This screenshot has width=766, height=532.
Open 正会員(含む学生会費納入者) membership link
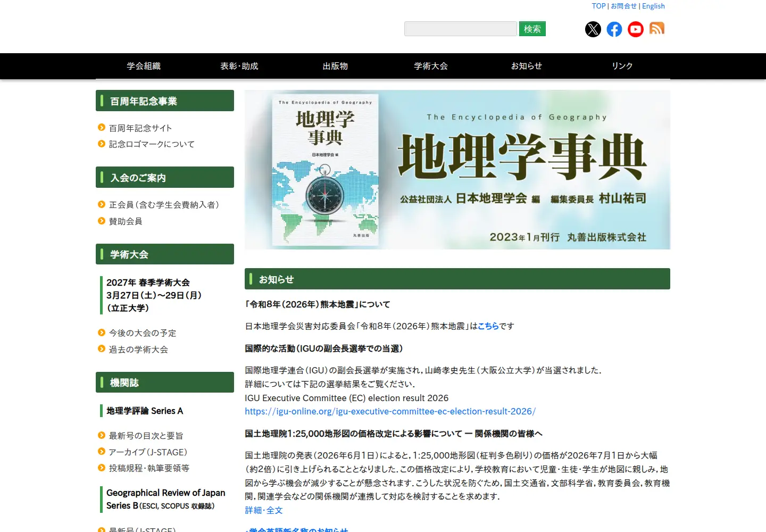click(164, 205)
